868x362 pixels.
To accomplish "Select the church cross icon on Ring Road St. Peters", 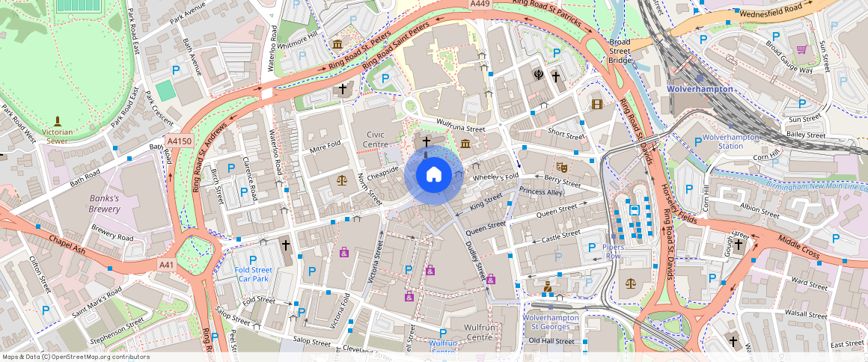I will [343, 89].
